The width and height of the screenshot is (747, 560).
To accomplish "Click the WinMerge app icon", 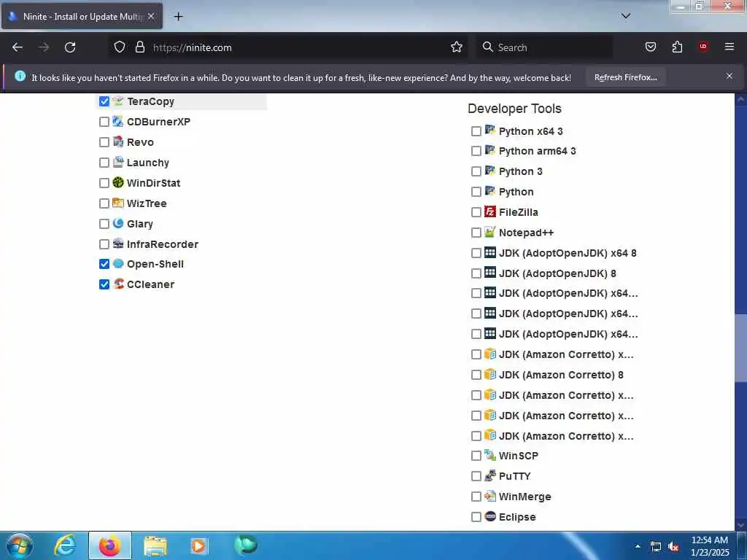I will [490, 496].
